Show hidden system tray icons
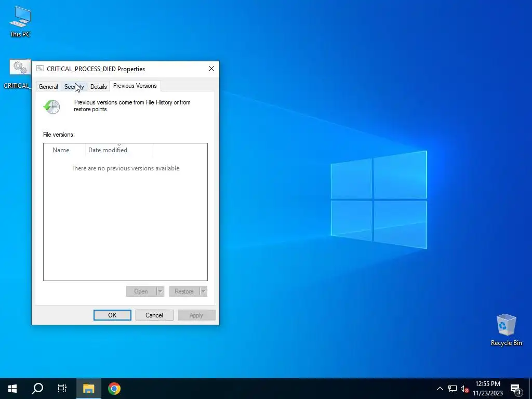This screenshot has width=532, height=399. (x=440, y=389)
